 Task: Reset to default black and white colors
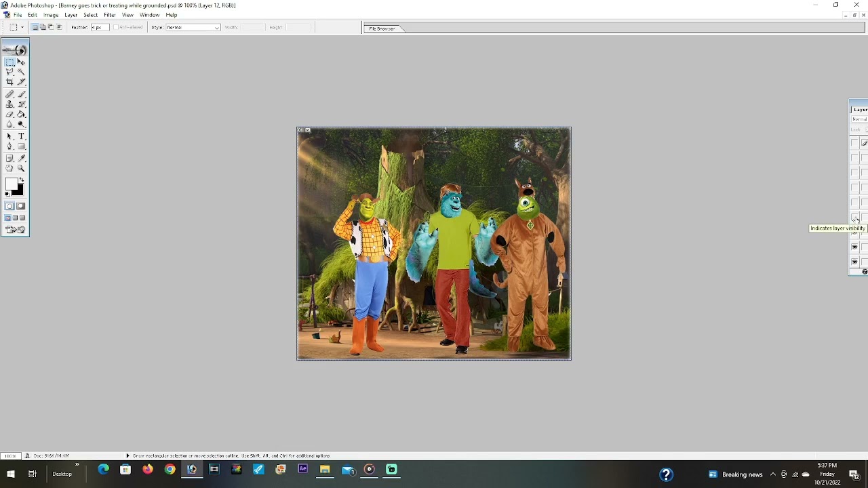(7, 194)
